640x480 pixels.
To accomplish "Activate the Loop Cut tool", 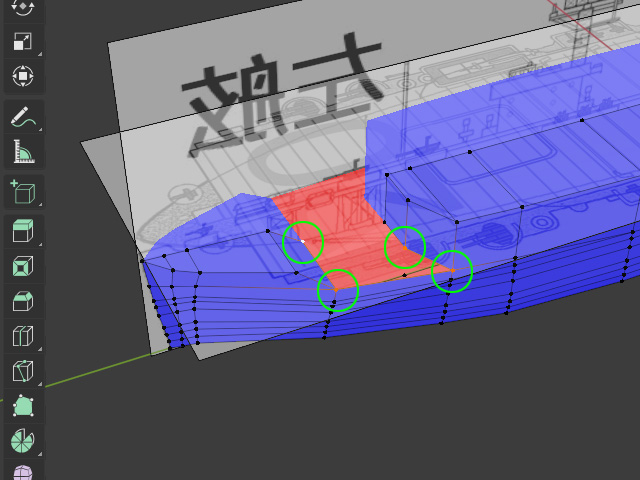I will (23, 336).
